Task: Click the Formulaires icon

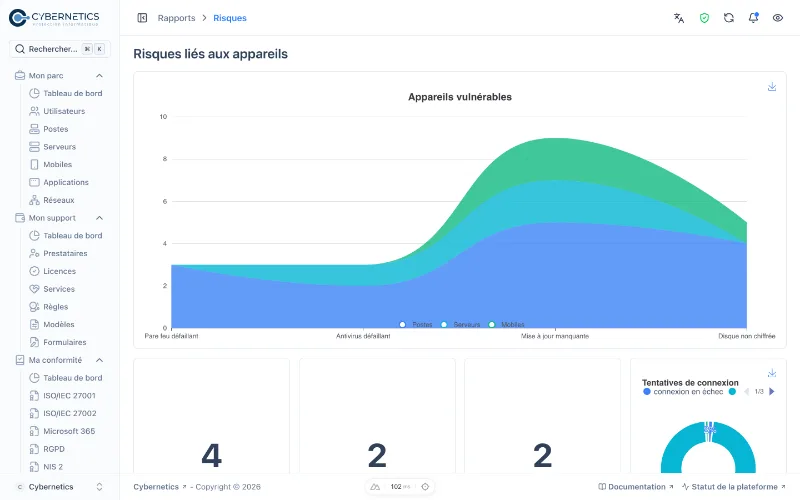Action: tap(34, 342)
